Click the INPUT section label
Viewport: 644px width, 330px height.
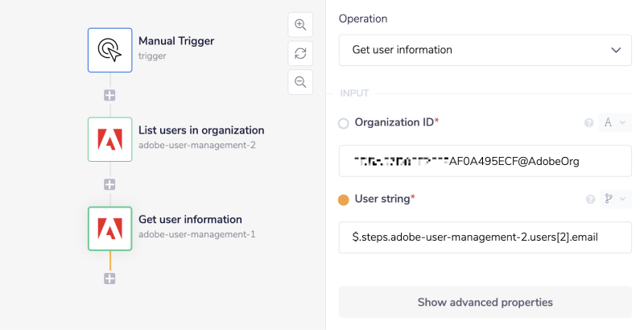(x=354, y=93)
